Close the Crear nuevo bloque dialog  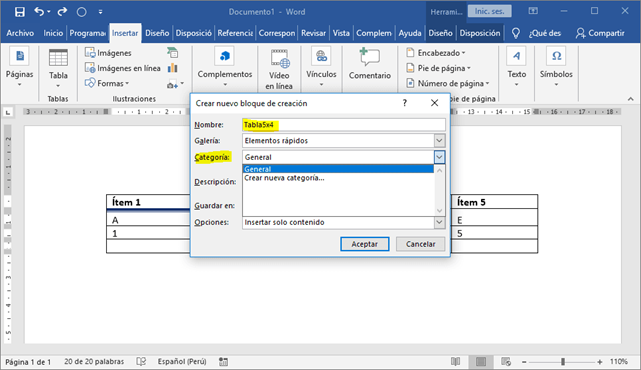click(x=435, y=103)
